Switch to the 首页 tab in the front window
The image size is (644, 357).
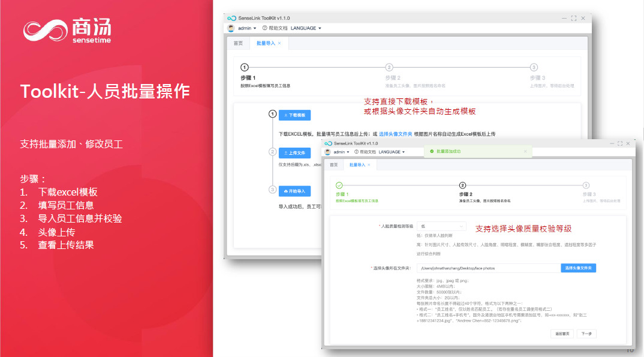[334, 165]
